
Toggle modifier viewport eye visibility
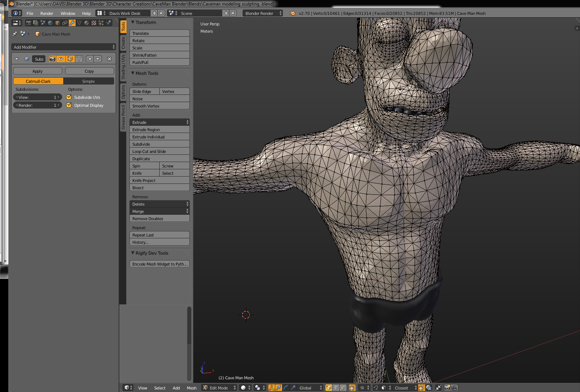tap(61, 59)
